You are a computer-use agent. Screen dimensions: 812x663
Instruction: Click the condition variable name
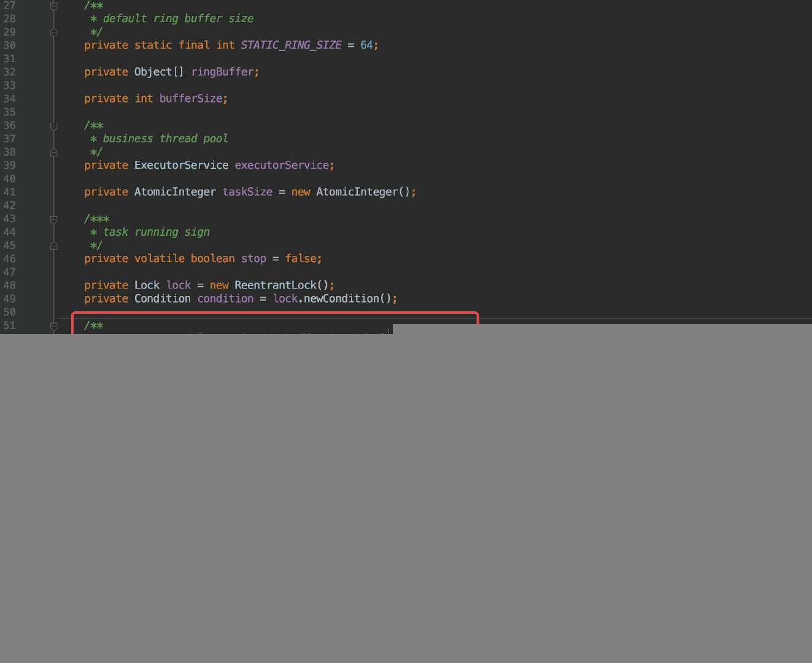point(225,298)
